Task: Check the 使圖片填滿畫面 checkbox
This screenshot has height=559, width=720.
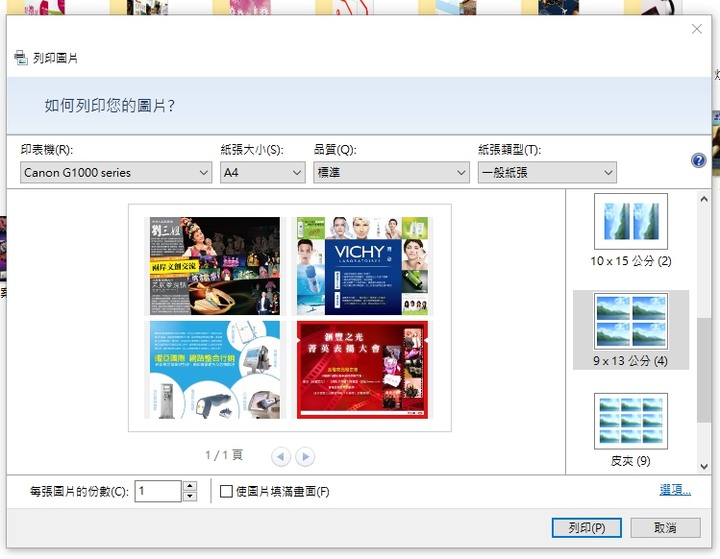Action: 226,491
